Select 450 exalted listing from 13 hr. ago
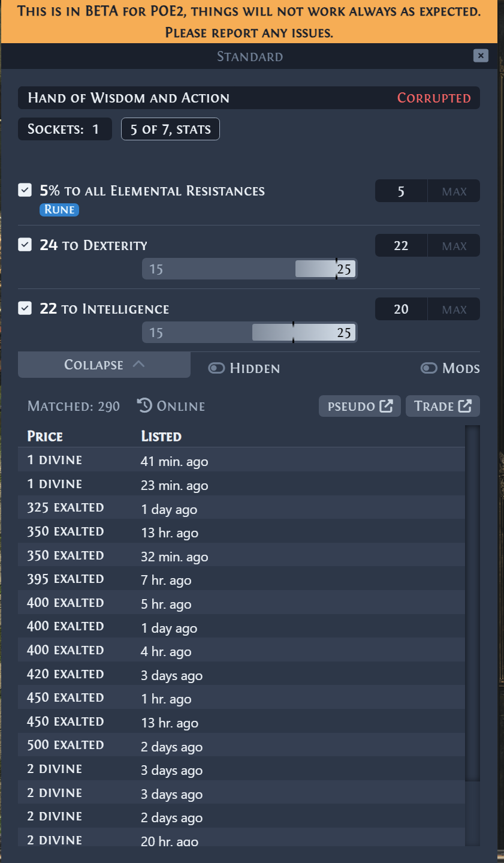504x863 pixels. pos(242,721)
